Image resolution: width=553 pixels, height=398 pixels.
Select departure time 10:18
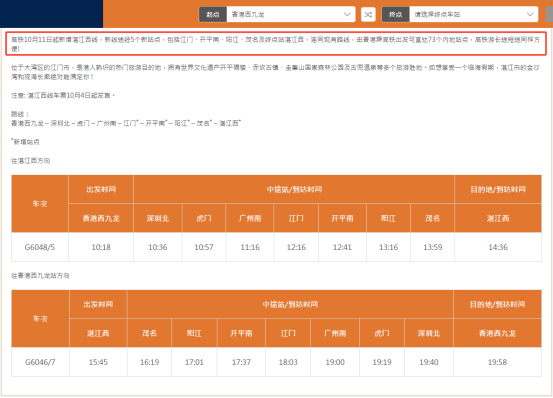[x=101, y=247]
